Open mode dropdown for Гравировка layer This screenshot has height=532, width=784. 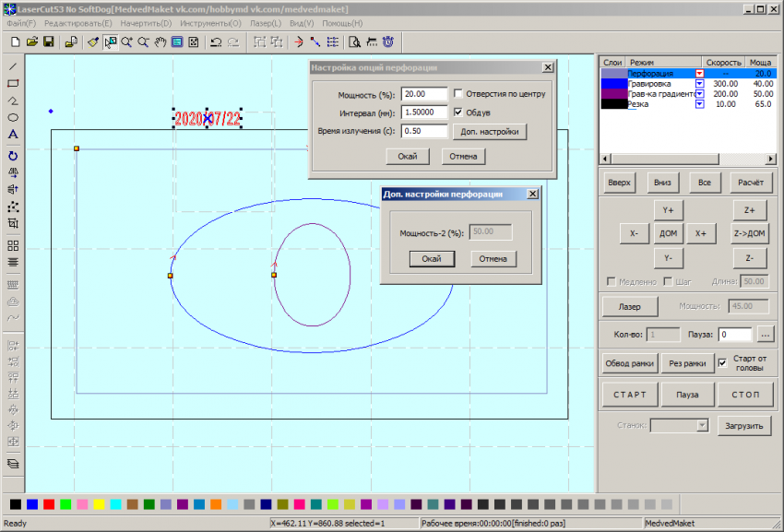click(x=699, y=84)
